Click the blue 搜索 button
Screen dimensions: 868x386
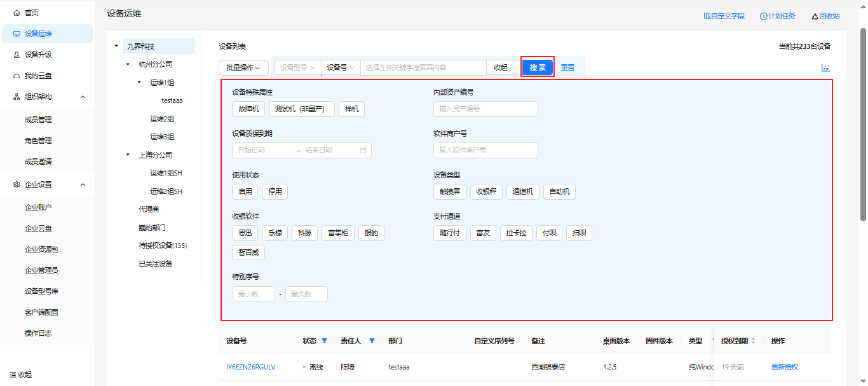coord(538,67)
